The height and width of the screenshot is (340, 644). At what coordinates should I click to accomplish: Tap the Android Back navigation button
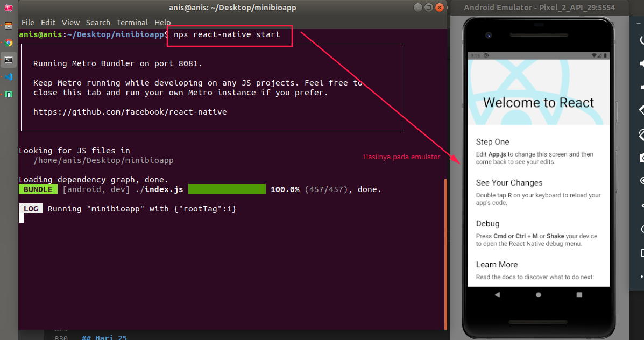[497, 295]
